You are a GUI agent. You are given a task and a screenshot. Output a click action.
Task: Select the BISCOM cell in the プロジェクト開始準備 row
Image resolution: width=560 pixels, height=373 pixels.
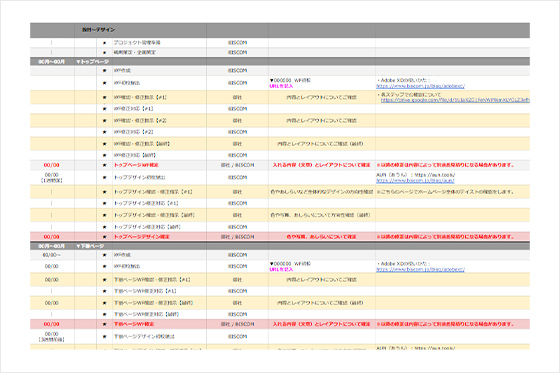pos(238,43)
